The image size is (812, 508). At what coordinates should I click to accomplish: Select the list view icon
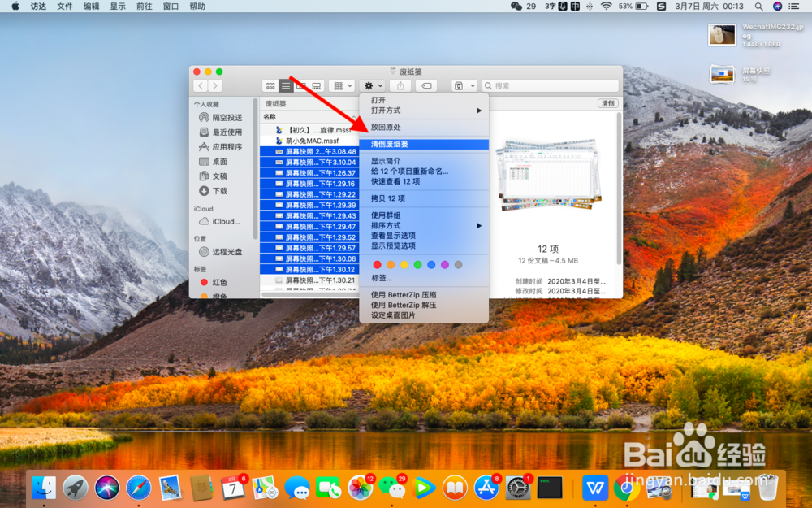[x=285, y=85]
